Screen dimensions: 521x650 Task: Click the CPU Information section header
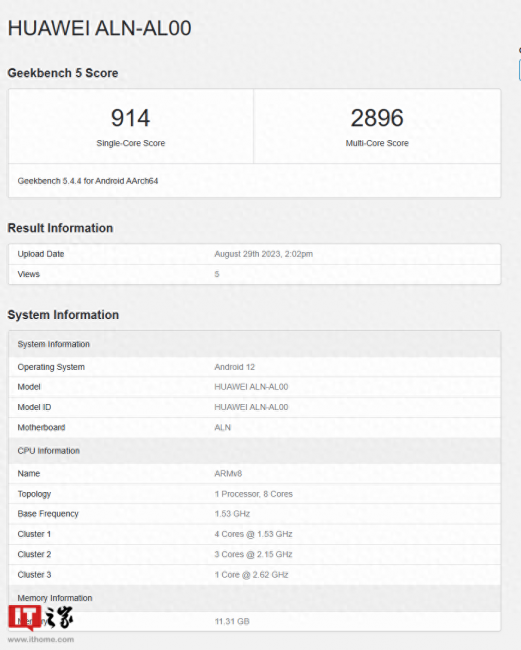pyautogui.click(x=254, y=451)
